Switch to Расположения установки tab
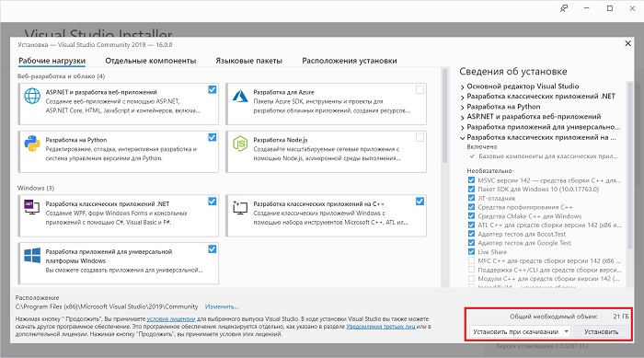Screen dimensions: 644x358 click(x=350, y=61)
